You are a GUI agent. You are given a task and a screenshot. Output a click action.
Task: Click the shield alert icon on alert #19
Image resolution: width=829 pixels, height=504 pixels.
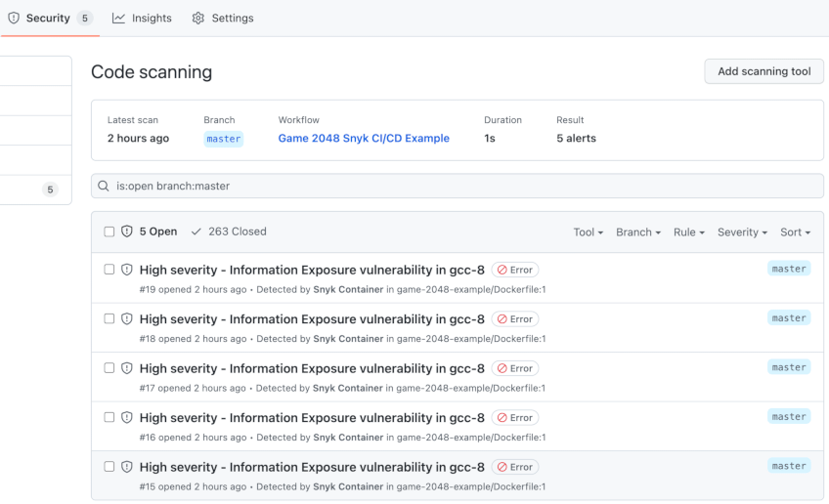[x=127, y=270]
